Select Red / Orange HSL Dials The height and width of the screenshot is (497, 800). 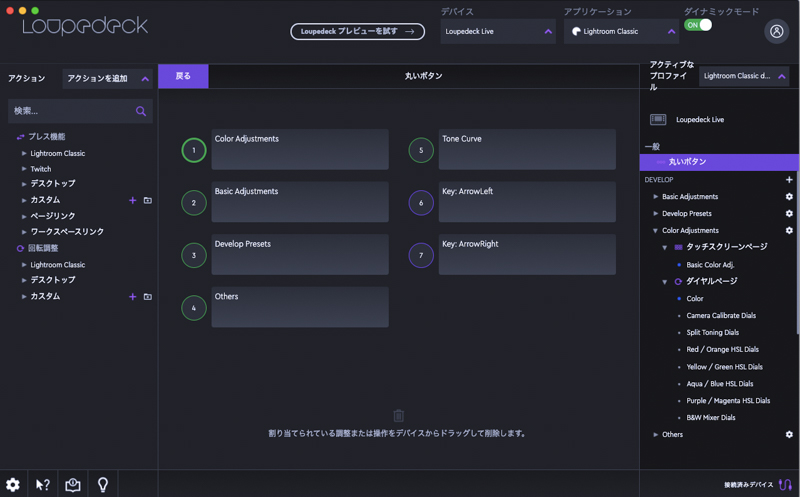coord(722,350)
